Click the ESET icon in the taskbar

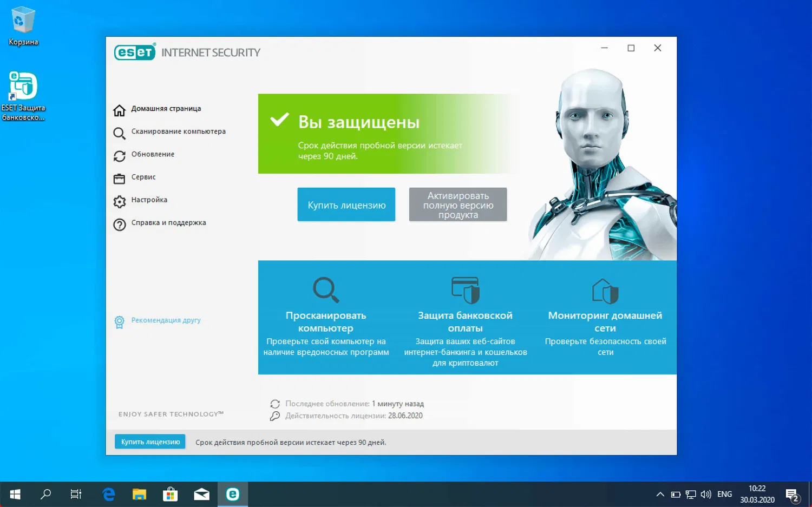coord(232,494)
